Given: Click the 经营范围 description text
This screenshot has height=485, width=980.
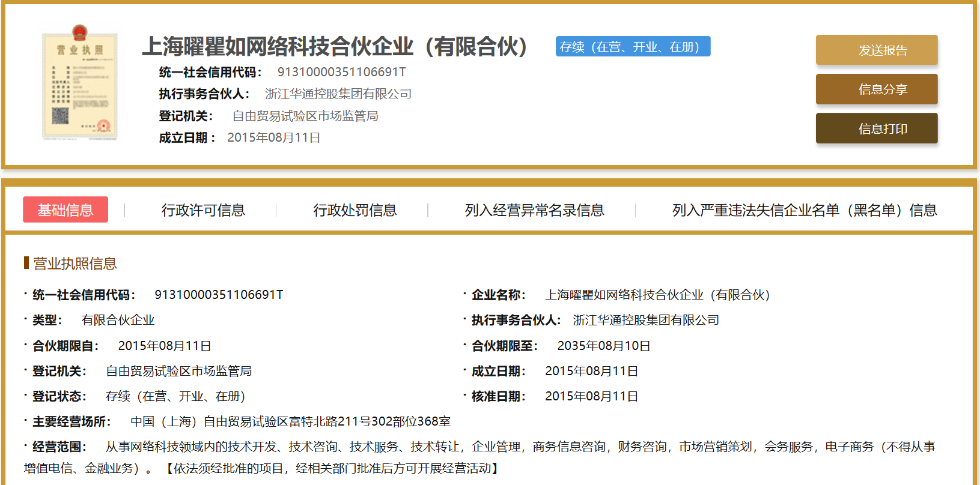Looking at the screenshot, I should (x=520, y=447).
